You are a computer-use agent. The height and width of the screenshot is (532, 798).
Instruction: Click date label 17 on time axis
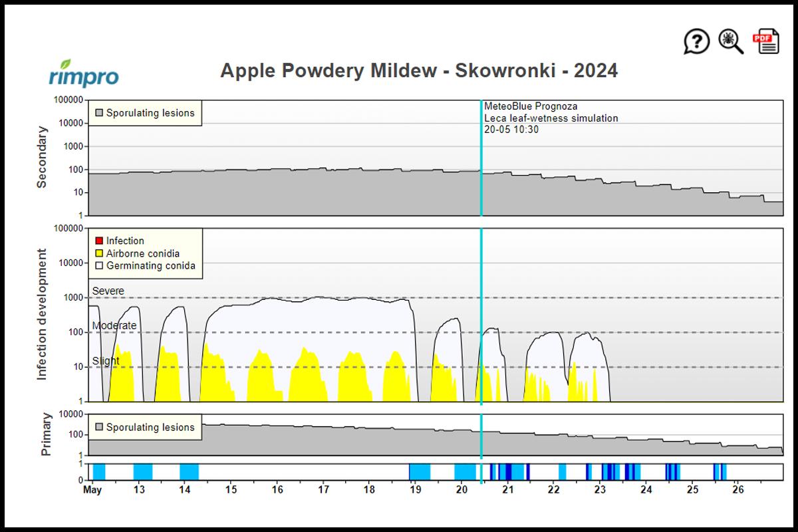323,490
